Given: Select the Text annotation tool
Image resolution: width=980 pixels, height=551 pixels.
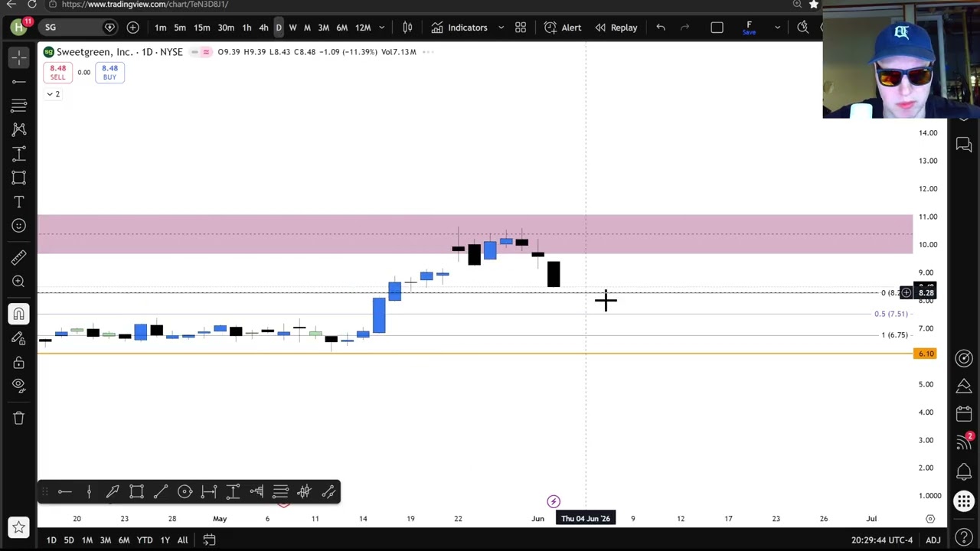Looking at the screenshot, I should pyautogui.click(x=19, y=202).
